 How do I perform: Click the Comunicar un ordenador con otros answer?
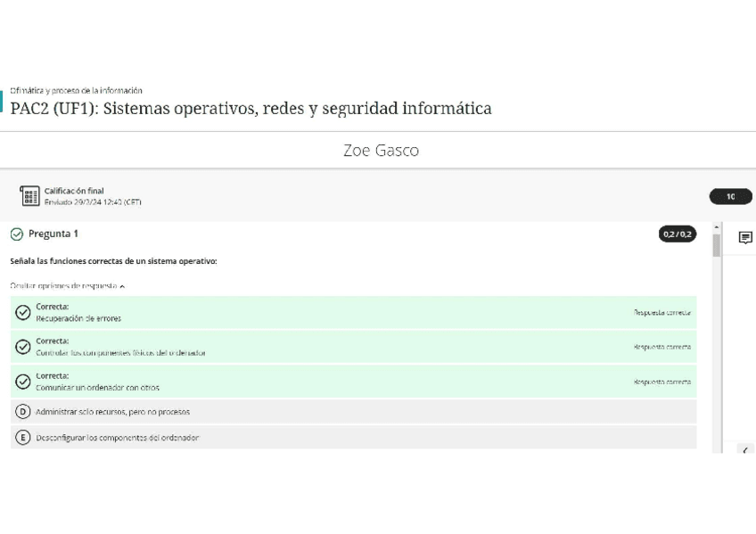[97, 388]
